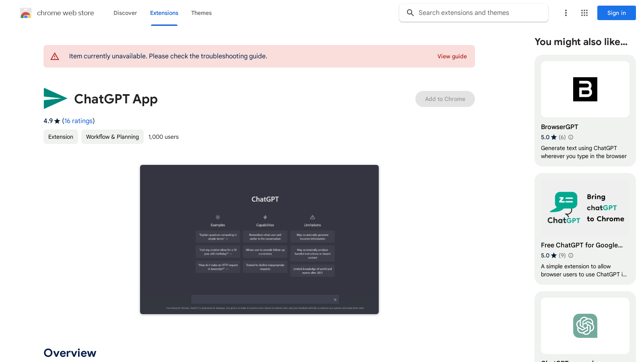Click info icon beside Free ChatGPT rating
Image resolution: width=644 pixels, height=362 pixels.
click(571, 255)
